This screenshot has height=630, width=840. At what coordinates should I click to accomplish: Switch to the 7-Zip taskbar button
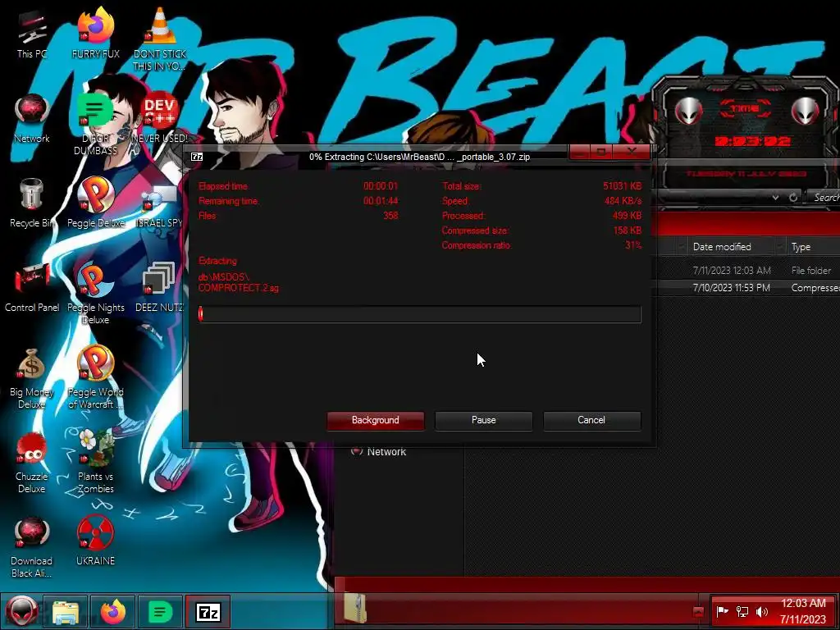pos(208,612)
